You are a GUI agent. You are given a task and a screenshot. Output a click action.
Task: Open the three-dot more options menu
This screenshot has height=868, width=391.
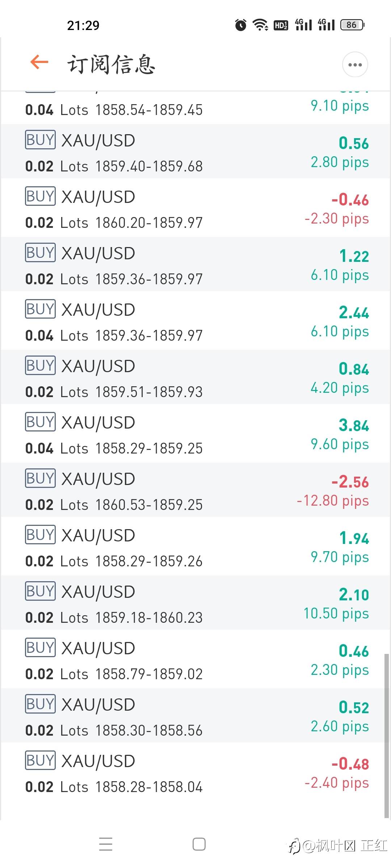[x=355, y=65]
